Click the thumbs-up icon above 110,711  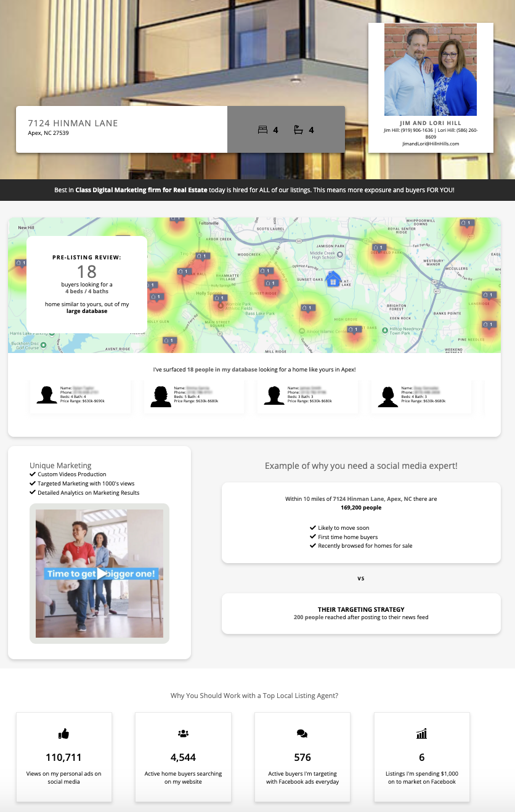(x=63, y=733)
